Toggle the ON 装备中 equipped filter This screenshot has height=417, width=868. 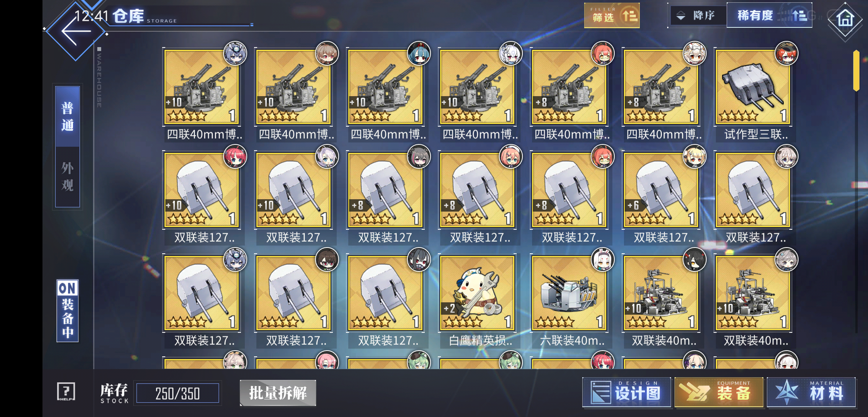click(68, 311)
